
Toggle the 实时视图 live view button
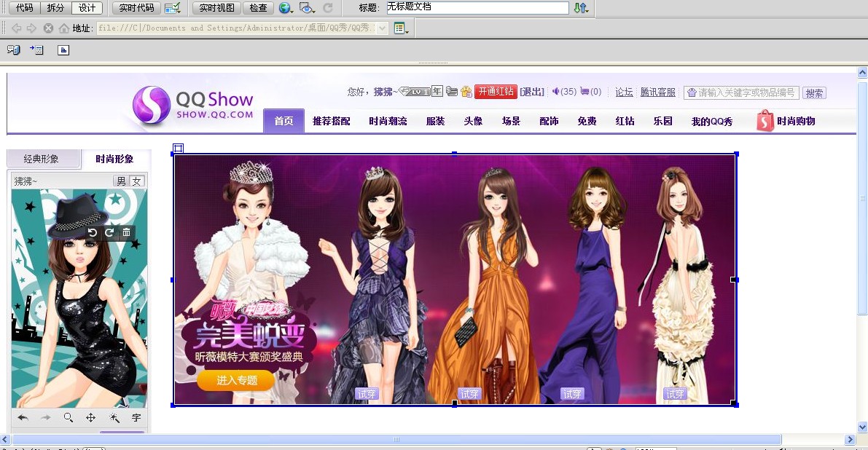[x=216, y=8]
